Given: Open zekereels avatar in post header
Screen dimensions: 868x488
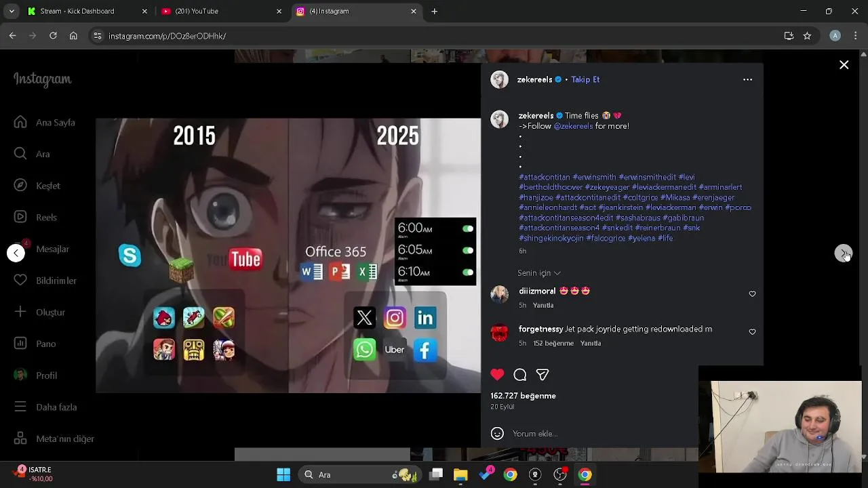Looking at the screenshot, I should (x=500, y=79).
